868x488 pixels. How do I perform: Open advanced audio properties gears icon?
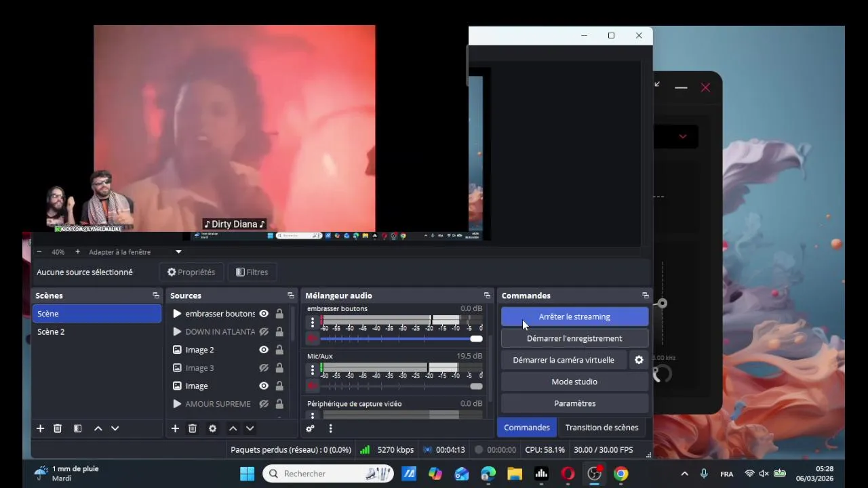tap(310, 428)
